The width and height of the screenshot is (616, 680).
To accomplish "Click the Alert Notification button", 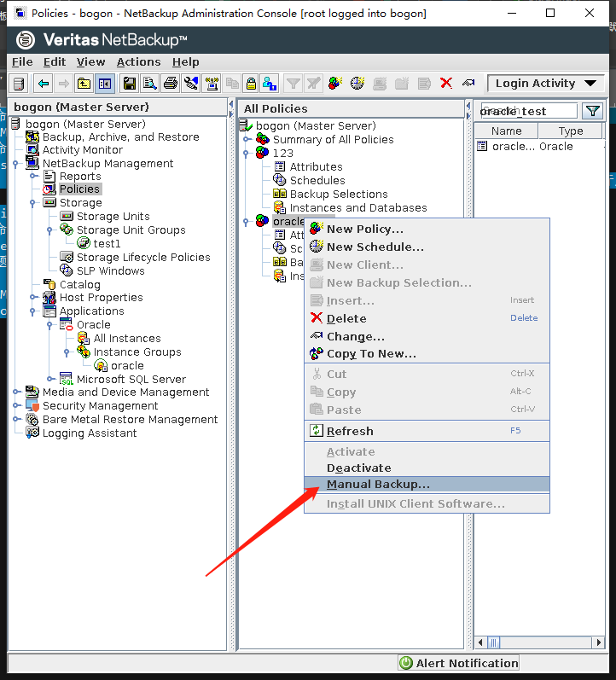I will [x=458, y=663].
